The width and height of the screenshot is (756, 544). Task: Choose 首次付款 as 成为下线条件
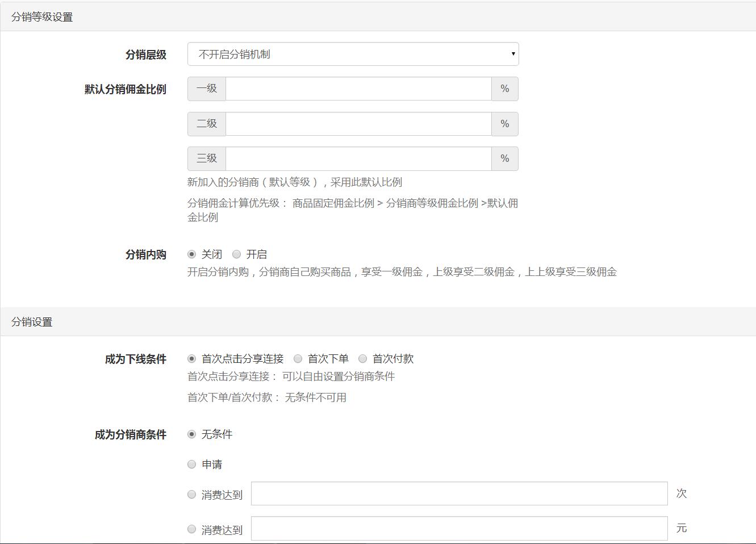pyautogui.click(x=362, y=358)
